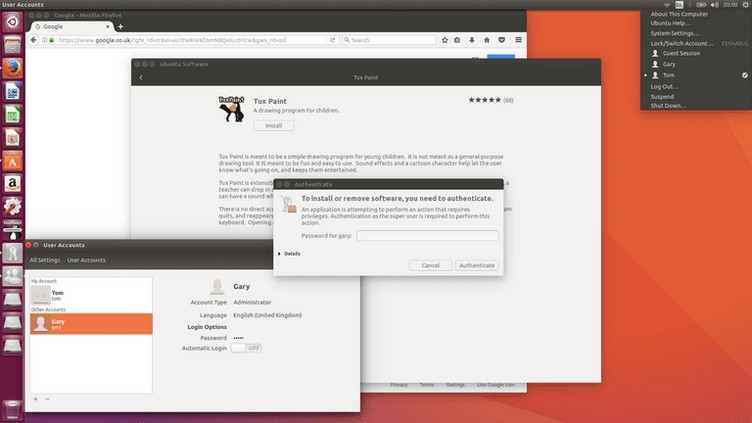Select Gary under Other Accounts
This screenshot has width=752, height=423.
tap(91, 324)
